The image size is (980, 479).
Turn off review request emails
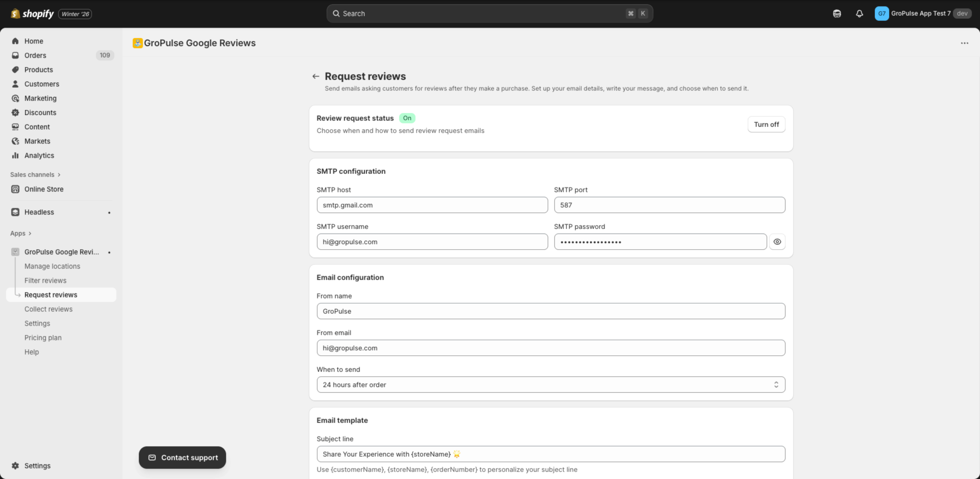766,124
